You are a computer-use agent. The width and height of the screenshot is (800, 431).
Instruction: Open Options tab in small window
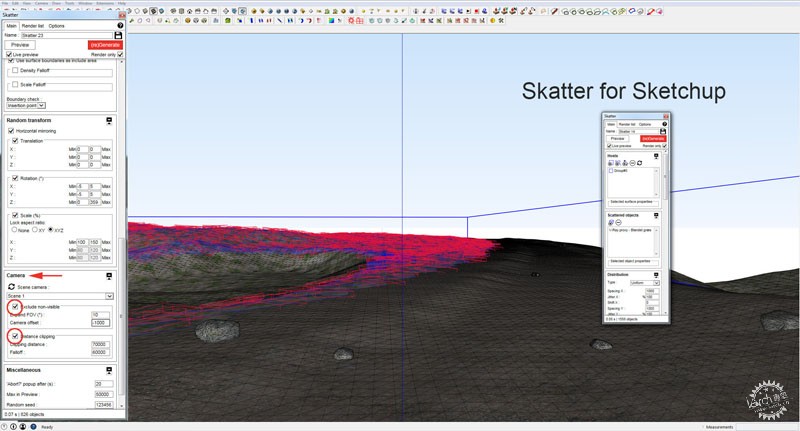[x=645, y=124]
